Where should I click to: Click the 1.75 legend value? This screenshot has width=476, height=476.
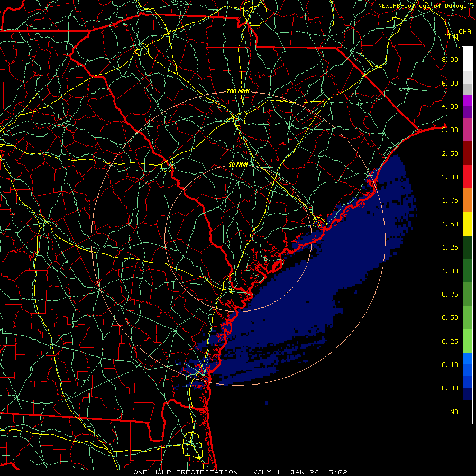coord(450,200)
